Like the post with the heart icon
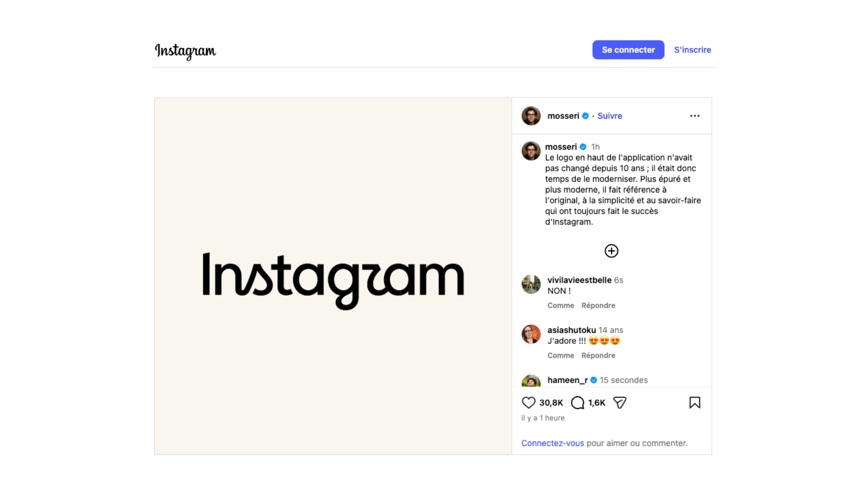 point(528,403)
